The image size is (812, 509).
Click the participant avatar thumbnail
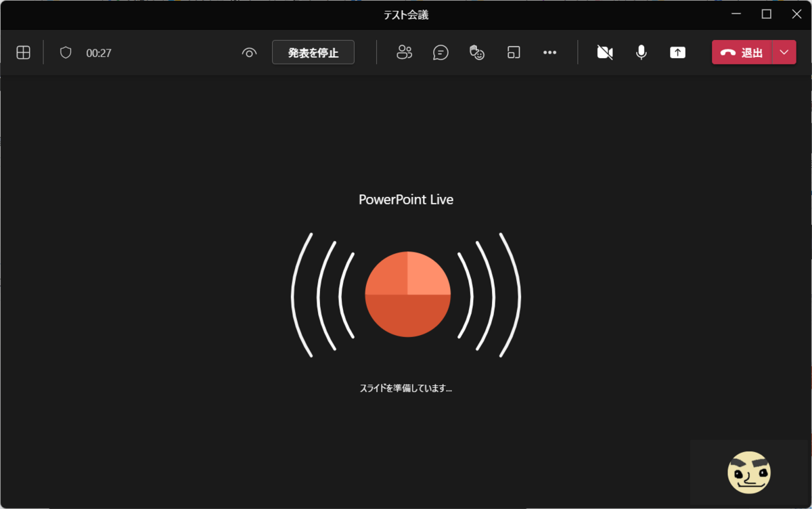point(749,472)
